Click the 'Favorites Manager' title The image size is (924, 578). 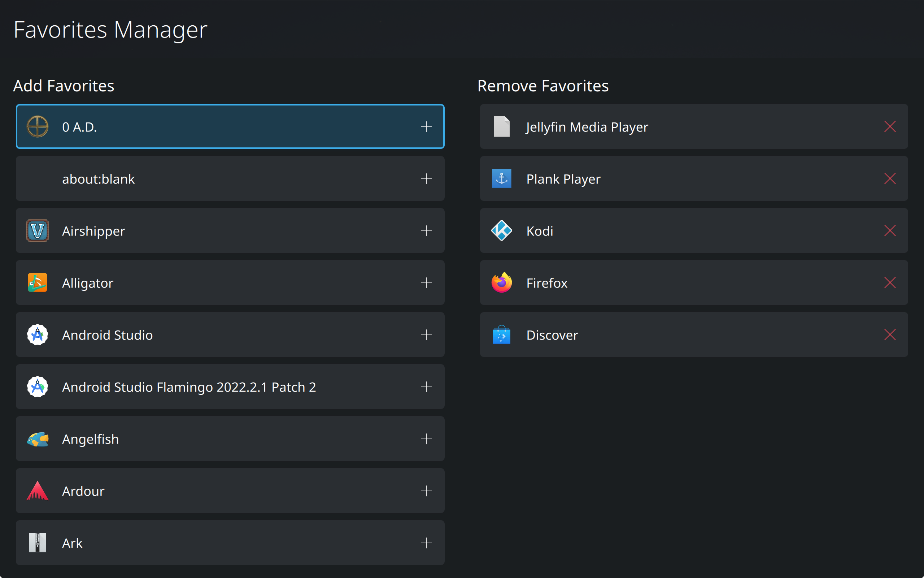tap(110, 30)
